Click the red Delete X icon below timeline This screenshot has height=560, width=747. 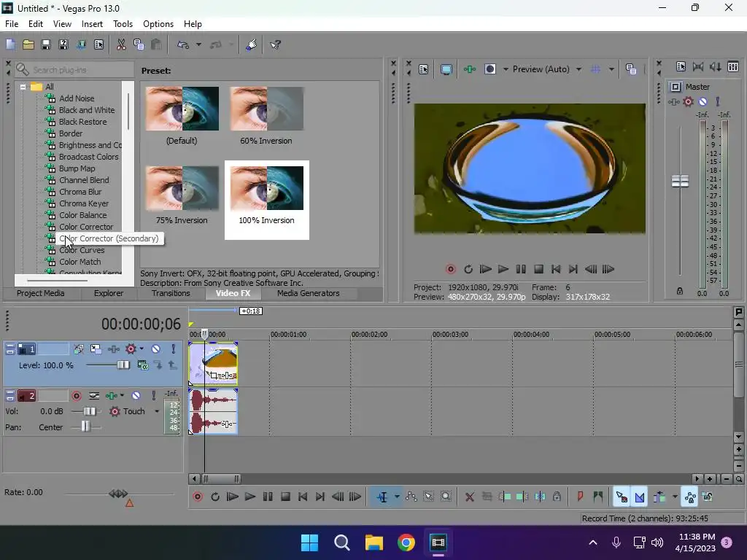pos(469,497)
